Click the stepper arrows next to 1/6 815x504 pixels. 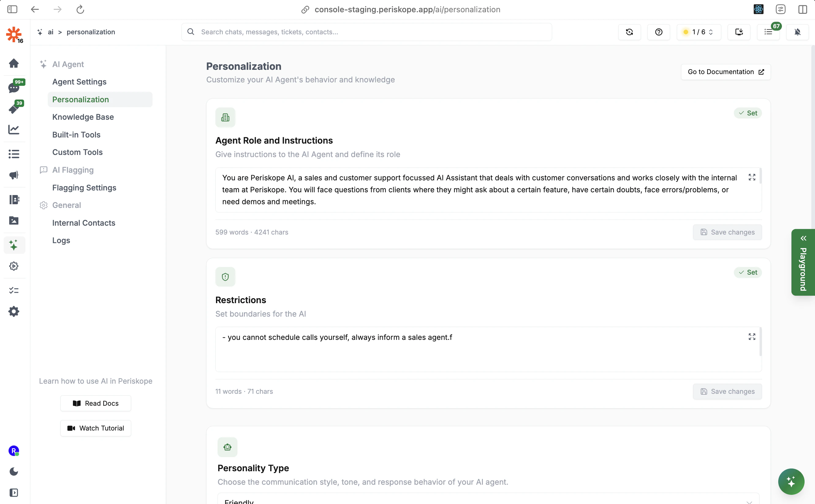click(x=711, y=32)
